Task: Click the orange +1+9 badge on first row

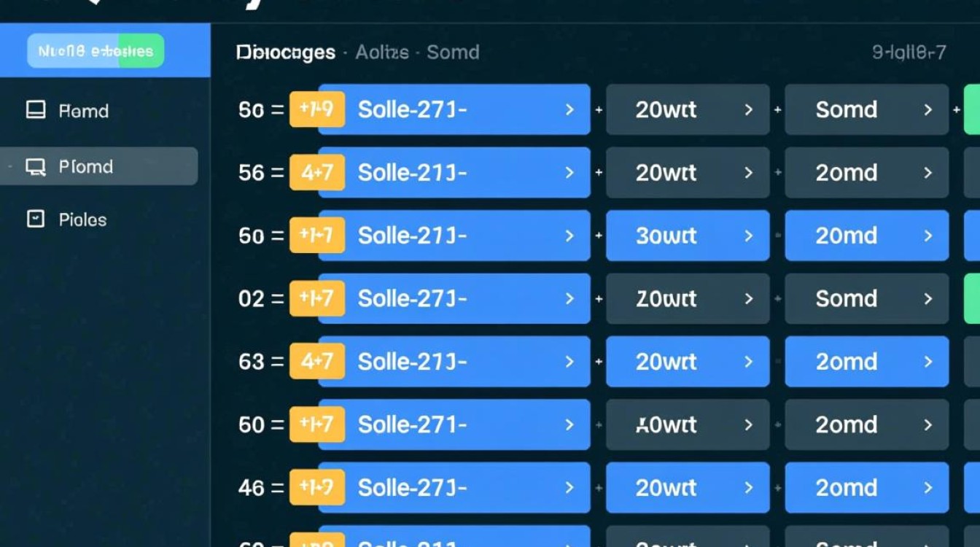Action: (317, 109)
